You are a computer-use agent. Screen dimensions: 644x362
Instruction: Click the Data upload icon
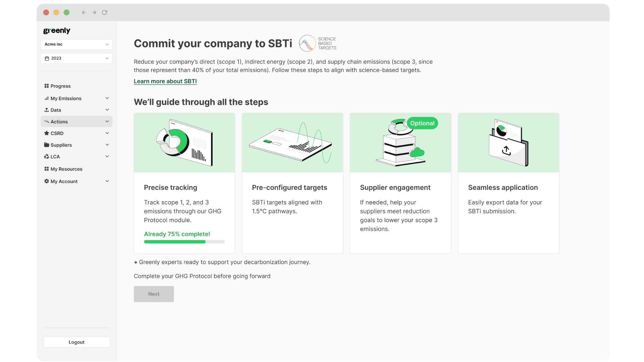coord(47,110)
